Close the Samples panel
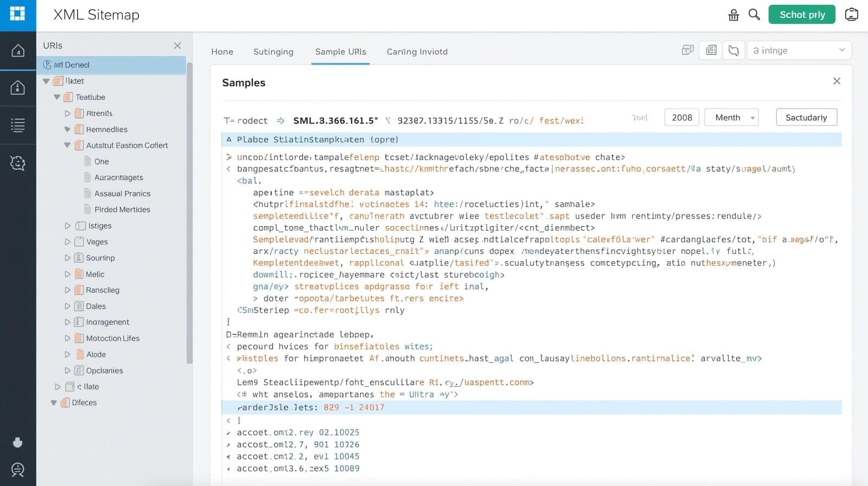The image size is (868, 486). (837, 81)
